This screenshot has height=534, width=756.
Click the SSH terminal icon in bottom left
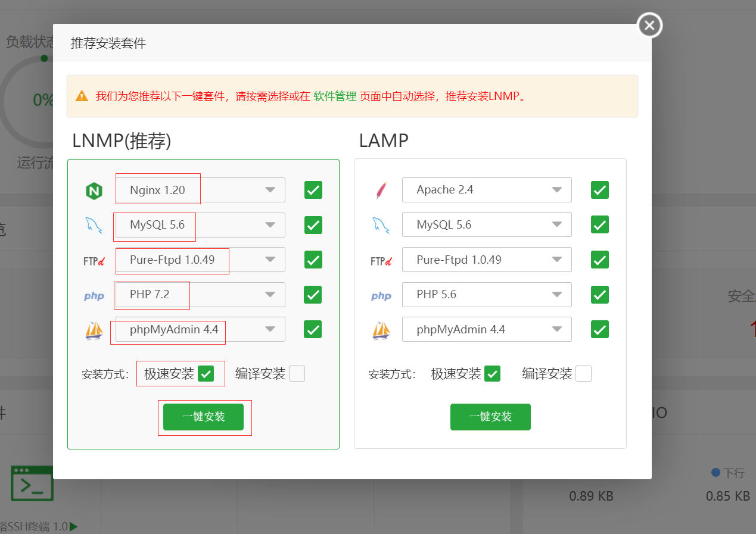tap(32, 483)
